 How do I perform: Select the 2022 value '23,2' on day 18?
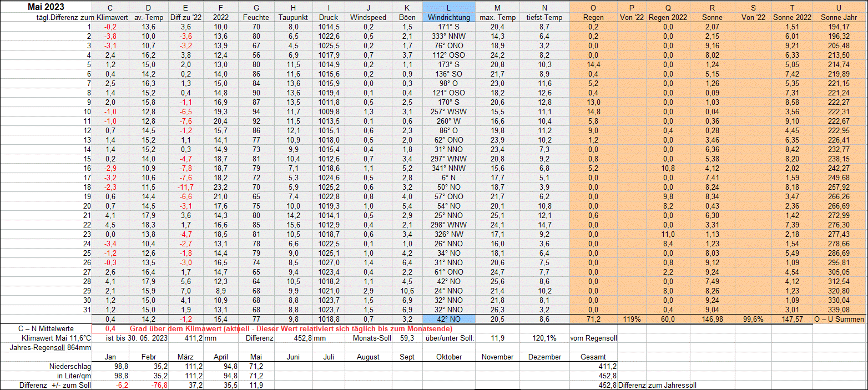(220, 187)
